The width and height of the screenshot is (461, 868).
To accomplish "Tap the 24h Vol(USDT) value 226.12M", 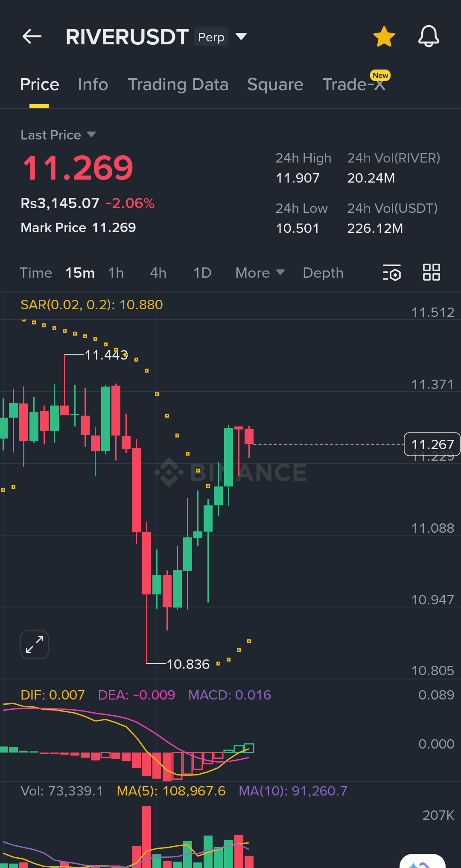I will [375, 228].
